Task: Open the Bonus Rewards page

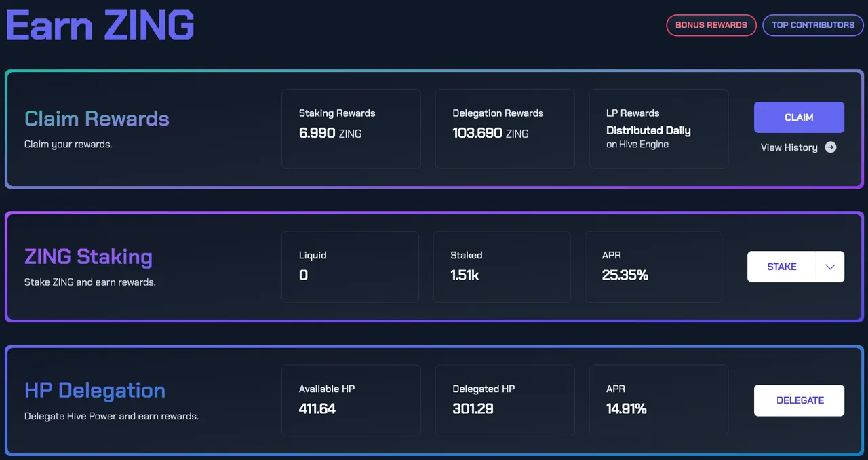Action: point(711,25)
